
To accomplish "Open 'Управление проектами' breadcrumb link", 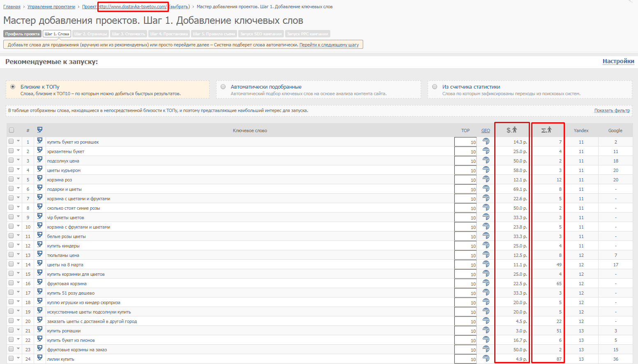I will [51, 7].
